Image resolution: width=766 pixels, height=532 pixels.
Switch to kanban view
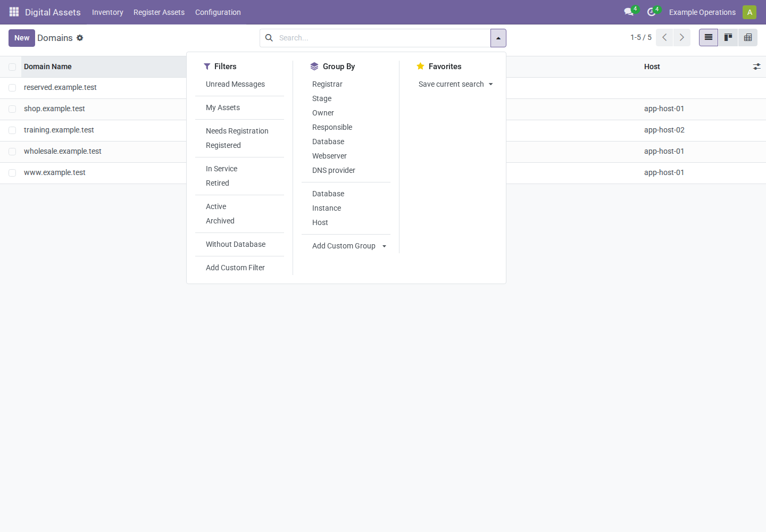click(x=728, y=37)
